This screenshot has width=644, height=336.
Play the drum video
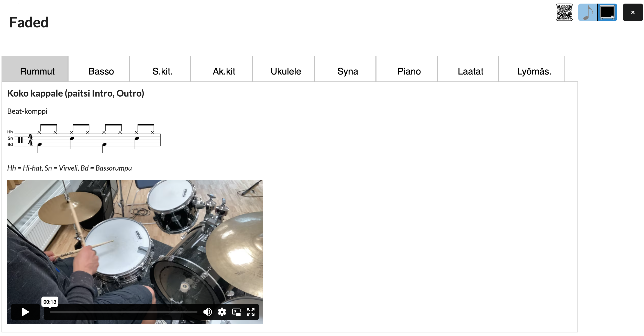point(25,312)
